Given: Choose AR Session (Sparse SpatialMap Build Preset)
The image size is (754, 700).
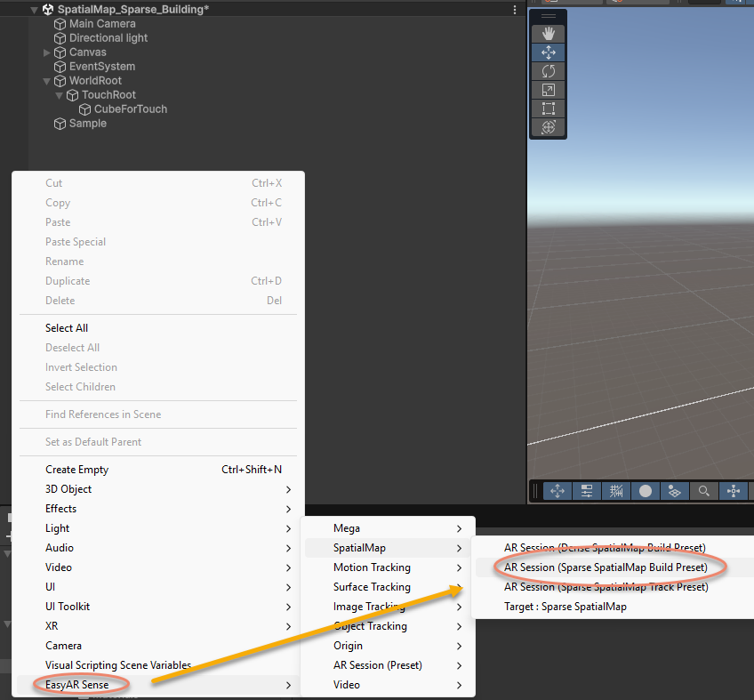Looking at the screenshot, I should coord(606,567).
